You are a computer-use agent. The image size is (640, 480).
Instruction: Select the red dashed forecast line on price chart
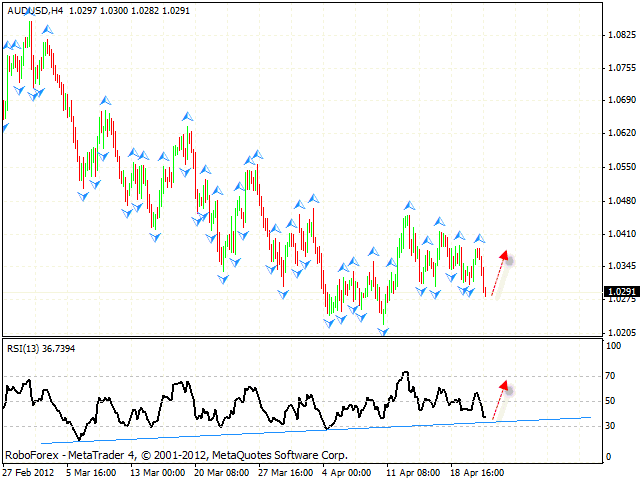tap(498, 276)
